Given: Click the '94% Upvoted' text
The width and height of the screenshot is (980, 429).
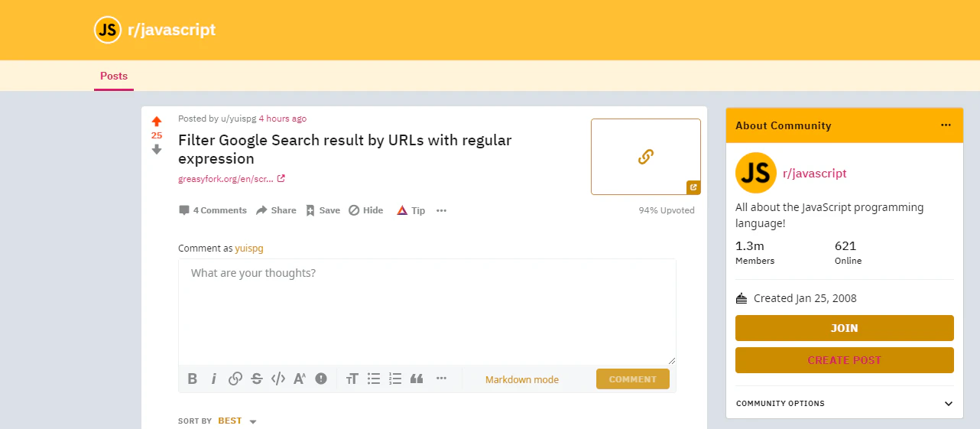Looking at the screenshot, I should click(x=667, y=210).
